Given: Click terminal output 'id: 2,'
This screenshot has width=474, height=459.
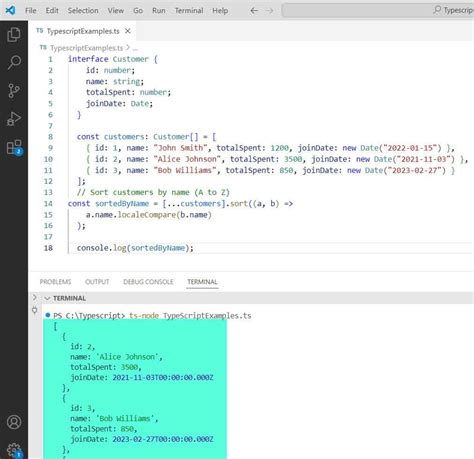Looking at the screenshot, I should [82, 347].
